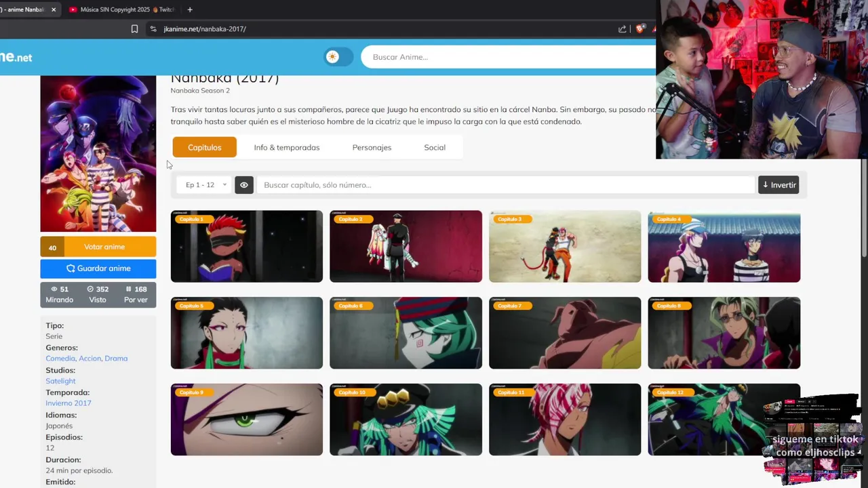
Task: Click the Invertir order button
Action: (778, 185)
